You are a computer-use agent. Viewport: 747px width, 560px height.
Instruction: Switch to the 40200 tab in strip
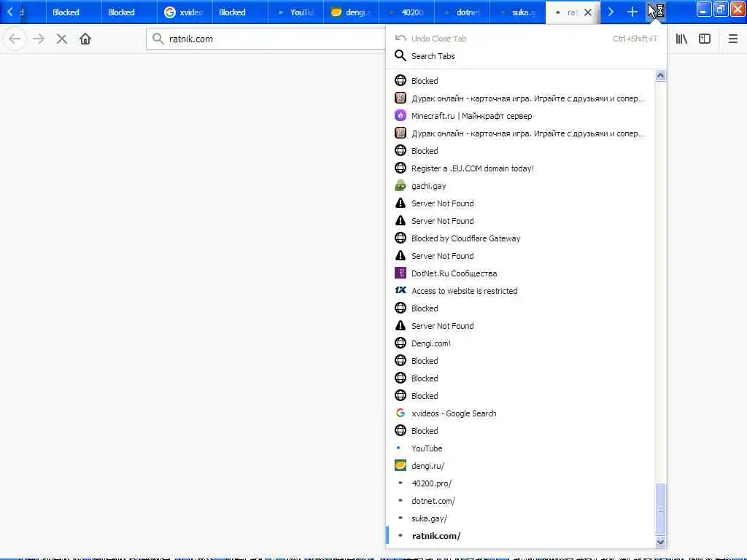click(406, 12)
